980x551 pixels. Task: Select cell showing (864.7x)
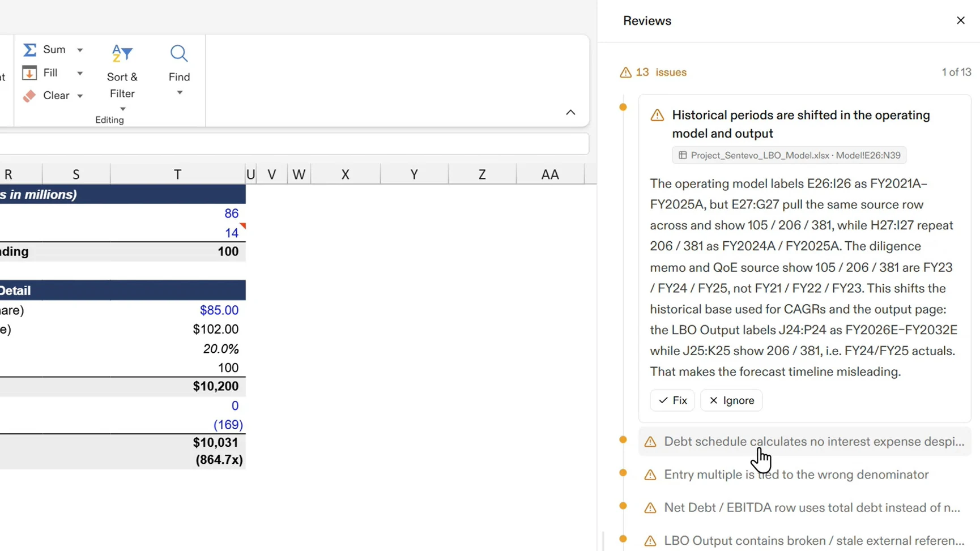(x=178, y=460)
